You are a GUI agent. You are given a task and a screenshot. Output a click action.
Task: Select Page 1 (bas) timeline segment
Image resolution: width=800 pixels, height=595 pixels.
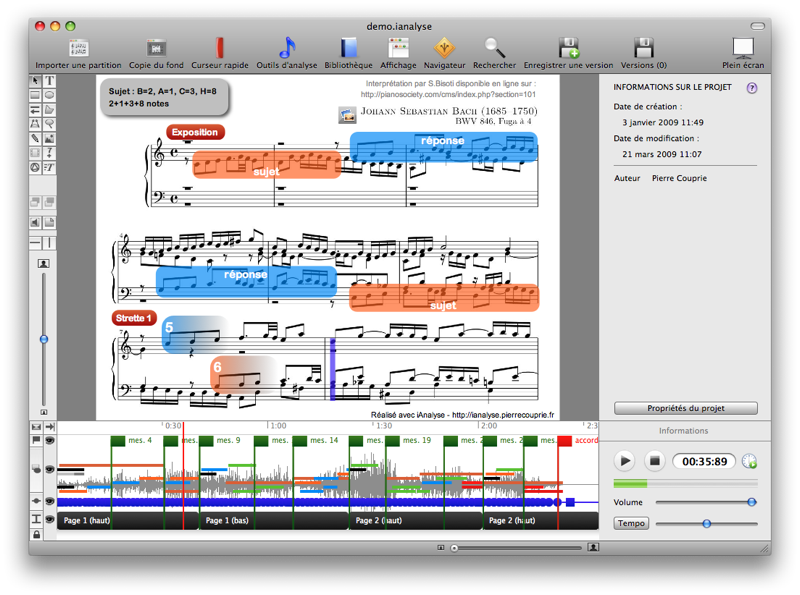pos(273,520)
